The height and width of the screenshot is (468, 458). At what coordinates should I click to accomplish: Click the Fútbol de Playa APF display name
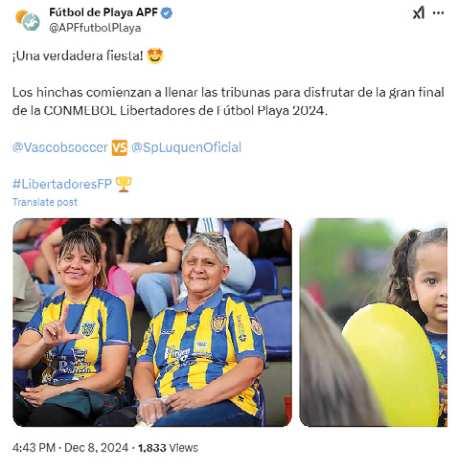tap(103, 12)
